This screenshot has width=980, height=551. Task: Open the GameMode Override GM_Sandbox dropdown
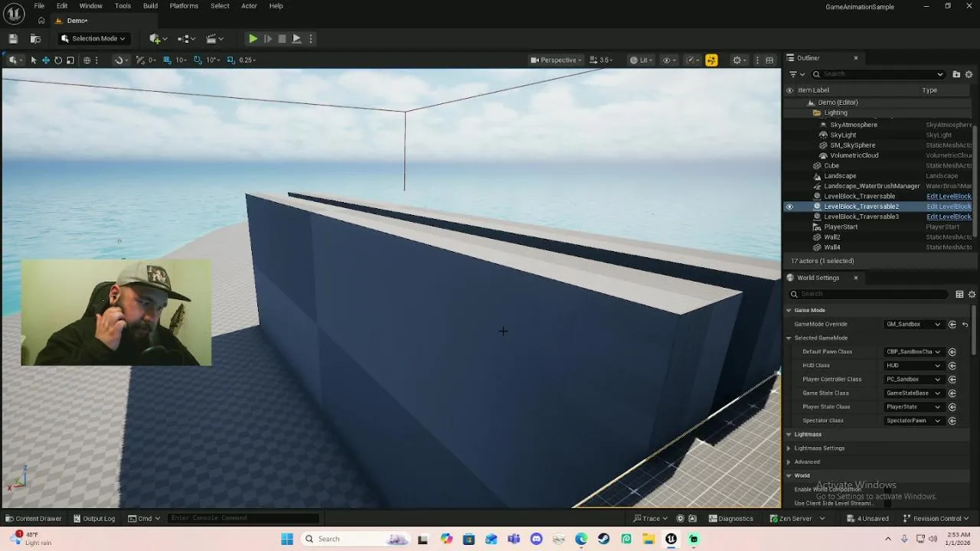913,324
